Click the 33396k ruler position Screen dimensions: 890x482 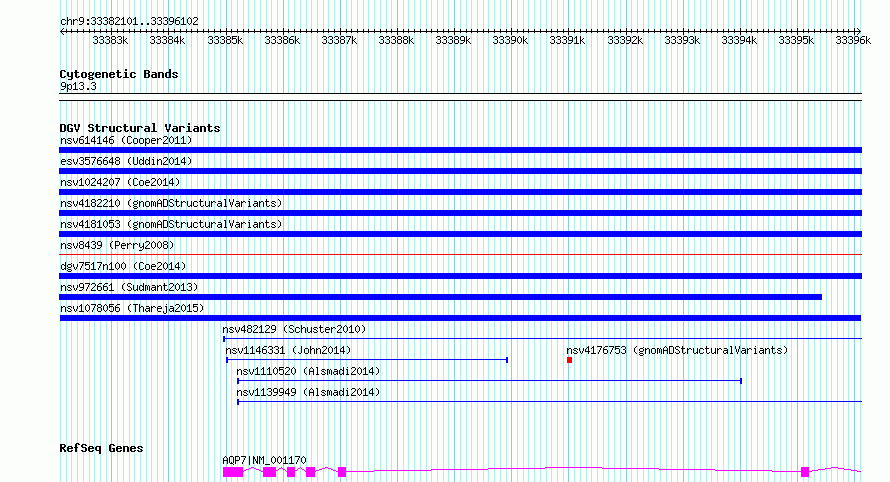(853, 40)
